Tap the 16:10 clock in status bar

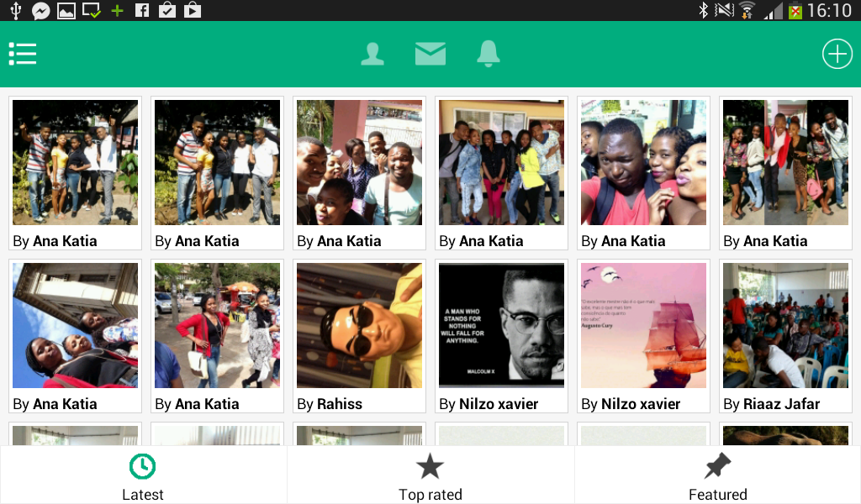point(829,10)
